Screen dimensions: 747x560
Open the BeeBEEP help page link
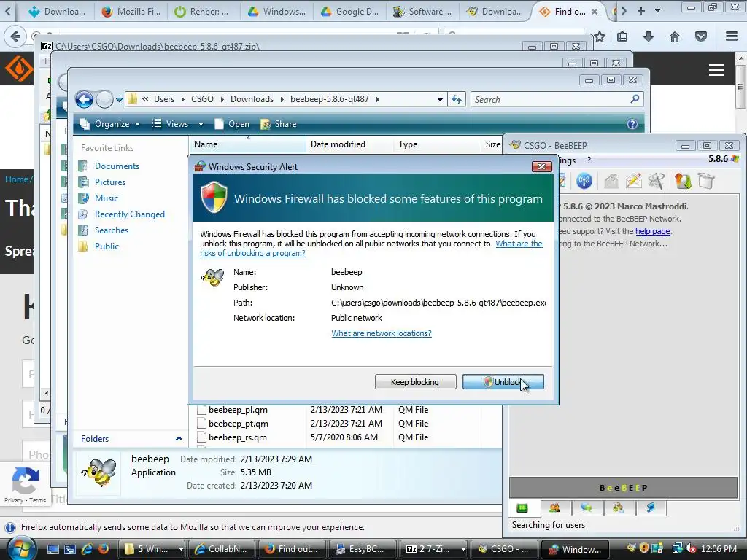pos(653,231)
